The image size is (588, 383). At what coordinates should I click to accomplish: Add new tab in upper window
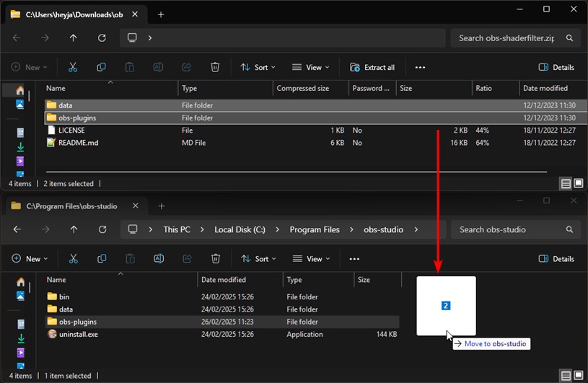(161, 14)
